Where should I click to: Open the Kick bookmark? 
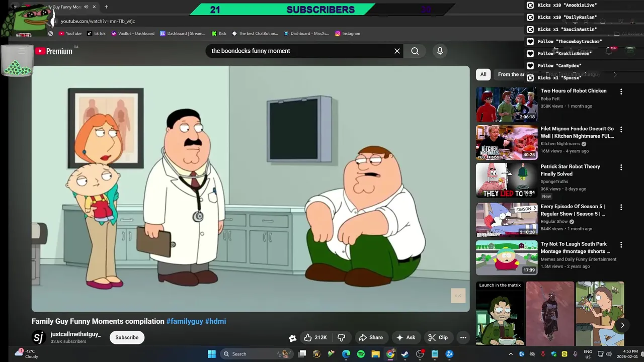click(219, 33)
